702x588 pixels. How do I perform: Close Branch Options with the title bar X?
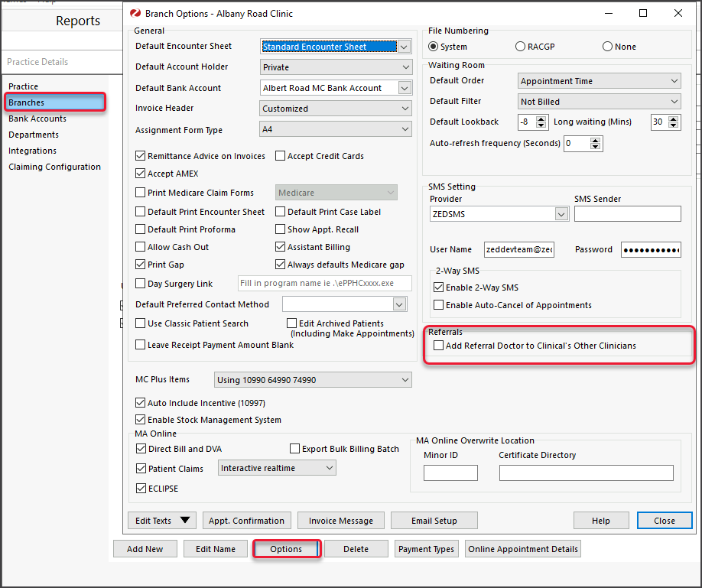coord(678,14)
